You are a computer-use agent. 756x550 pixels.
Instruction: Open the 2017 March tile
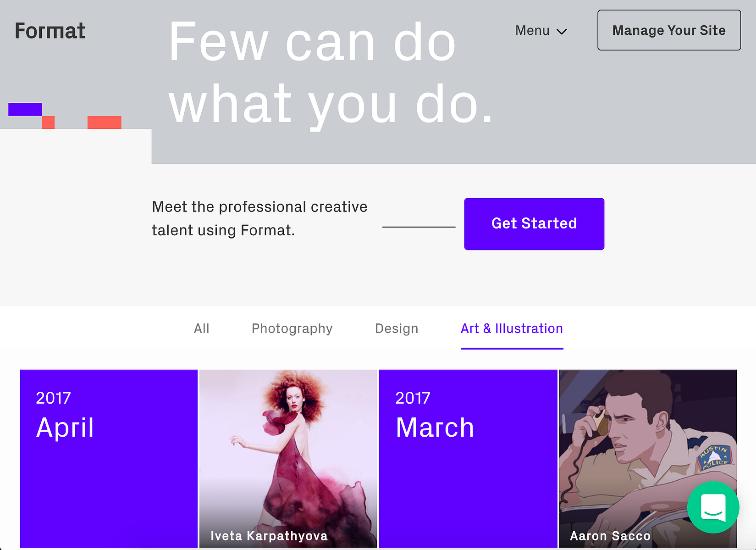point(468,459)
